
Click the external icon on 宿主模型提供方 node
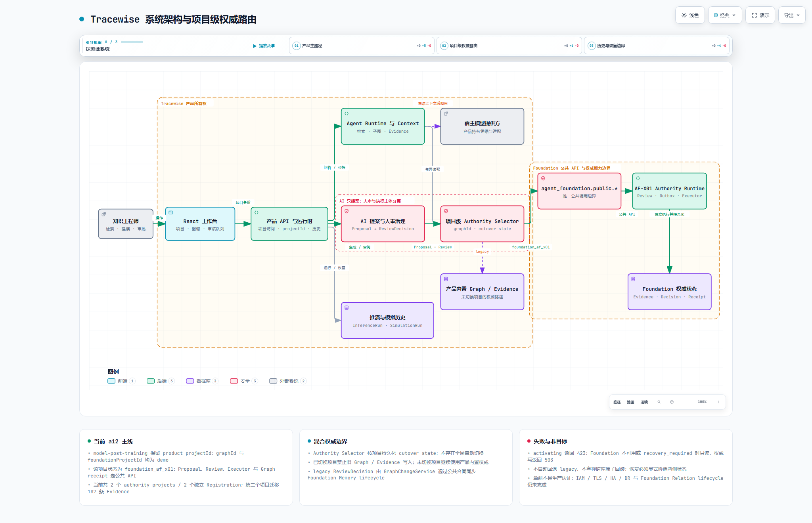(446, 114)
